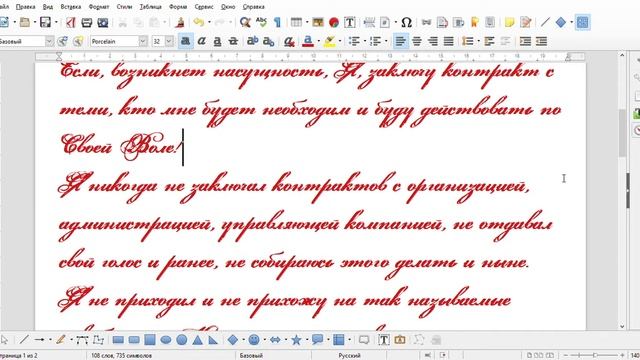640x360 pixels.
Task: Run the spelling check (ABC icon)
Action: pyautogui.click(x=261, y=22)
